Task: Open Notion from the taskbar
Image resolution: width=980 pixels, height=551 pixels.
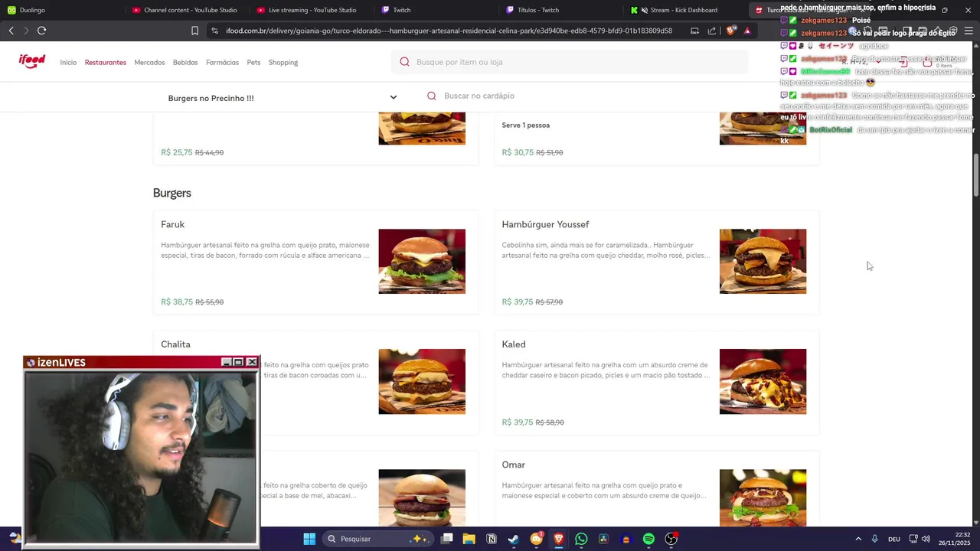Action: pos(492,539)
